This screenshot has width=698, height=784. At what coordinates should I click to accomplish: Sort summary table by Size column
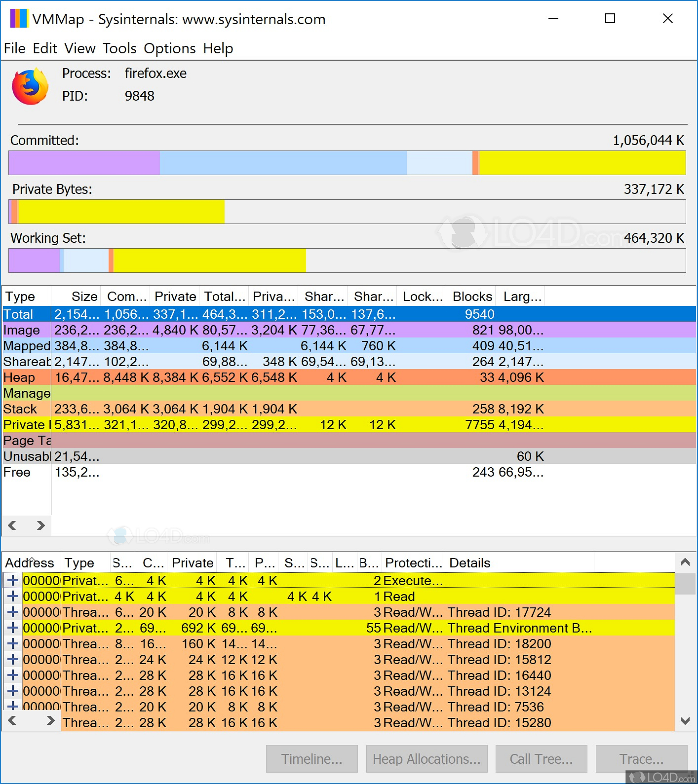76,296
